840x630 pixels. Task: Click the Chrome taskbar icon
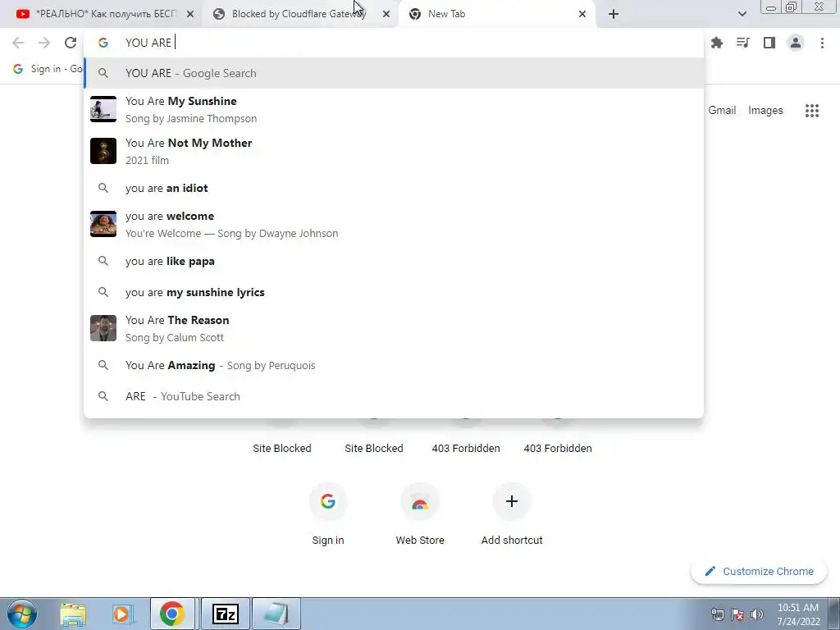(172, 614)
